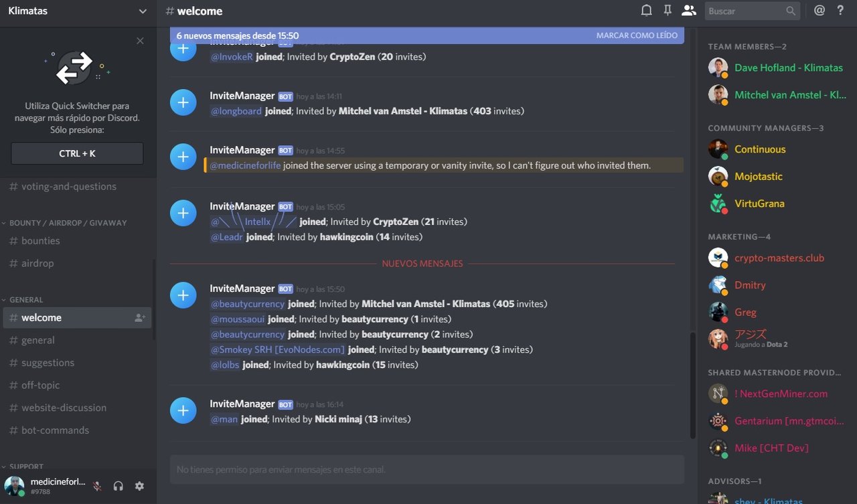Open help question mark icon
The width and height of the screenshot is (857, 504).
click(841, 11)
